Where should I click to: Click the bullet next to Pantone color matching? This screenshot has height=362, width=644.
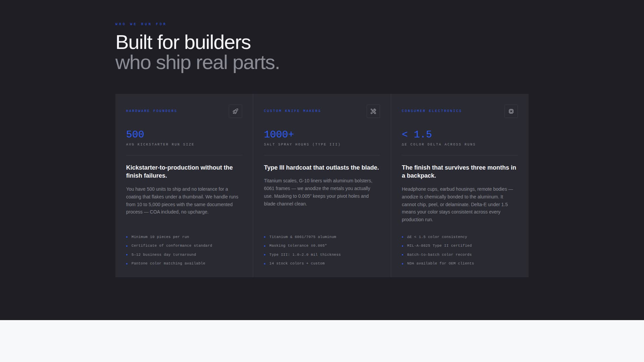click(x=127, y=264)
